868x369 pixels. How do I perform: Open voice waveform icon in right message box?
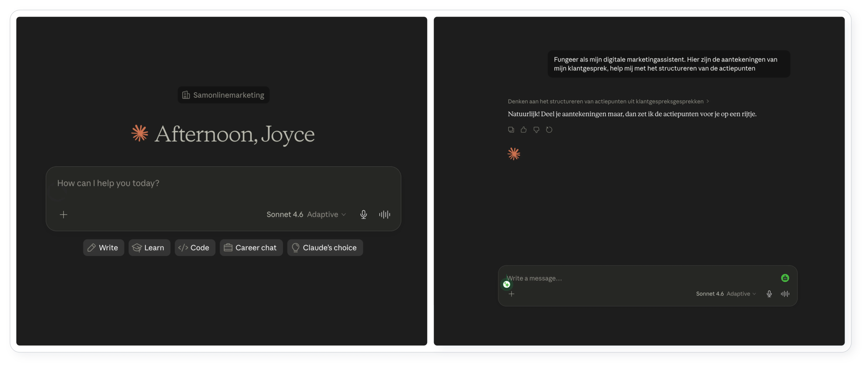point(785,294)
